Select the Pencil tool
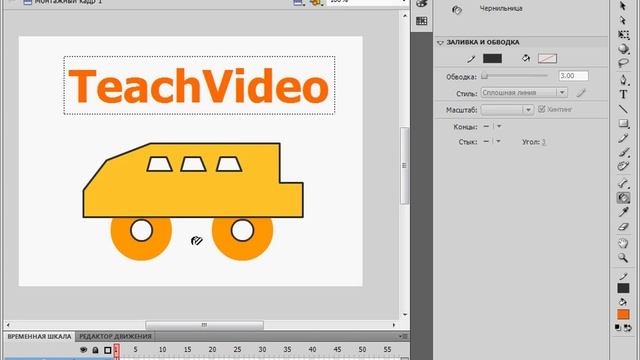640x360 pixels. pyautogui.click(x=623, y=138)
